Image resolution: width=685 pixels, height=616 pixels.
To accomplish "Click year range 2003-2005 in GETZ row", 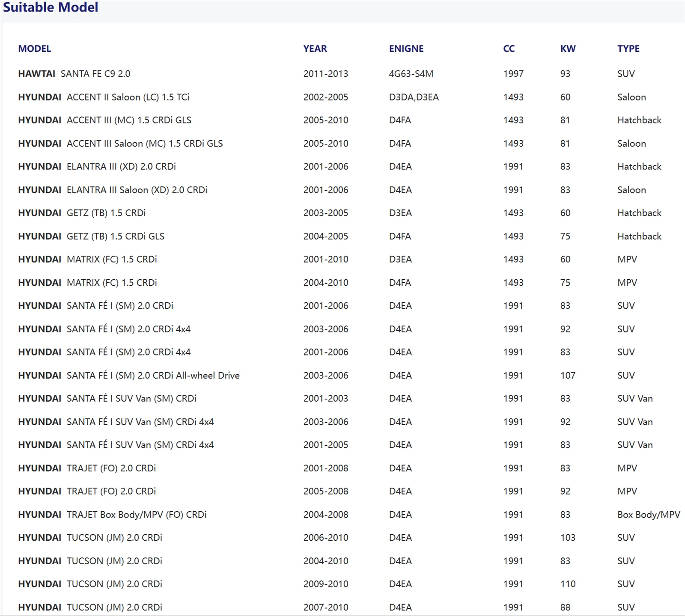I will (326, 213).
